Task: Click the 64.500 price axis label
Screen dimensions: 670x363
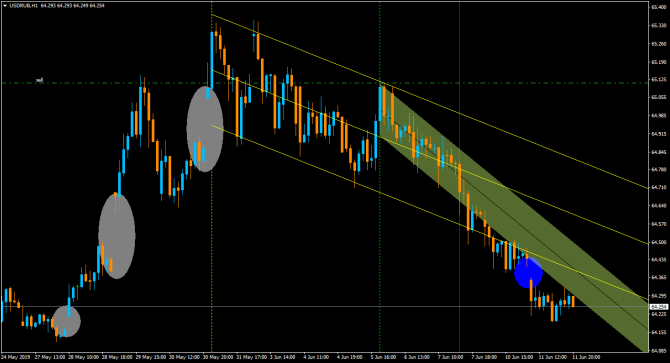Action: coord(658,242)
